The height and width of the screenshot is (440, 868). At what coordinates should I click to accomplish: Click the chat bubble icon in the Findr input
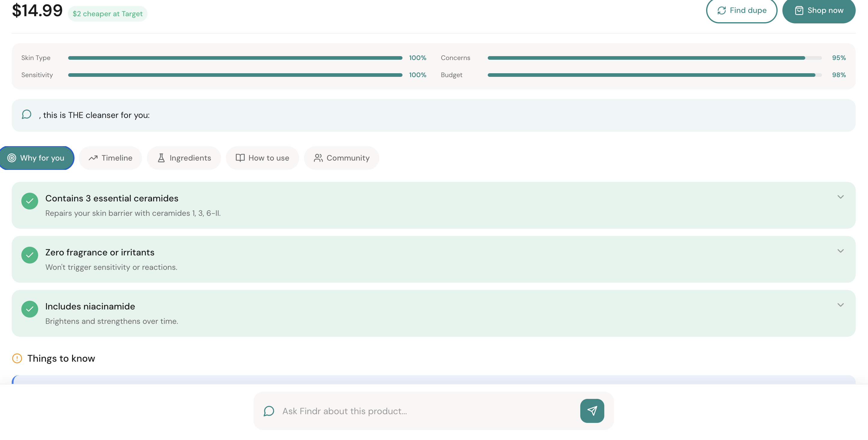[x=269, y=411]
